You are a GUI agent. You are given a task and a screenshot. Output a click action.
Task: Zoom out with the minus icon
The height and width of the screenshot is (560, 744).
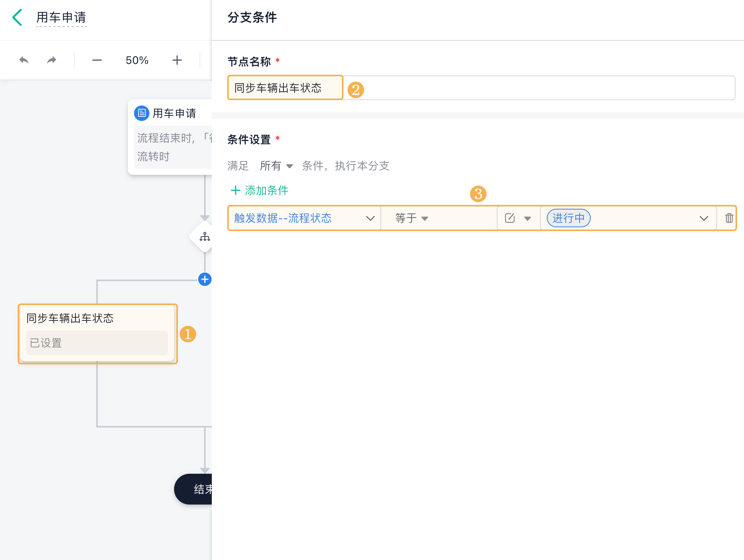(x=97, y=60)
